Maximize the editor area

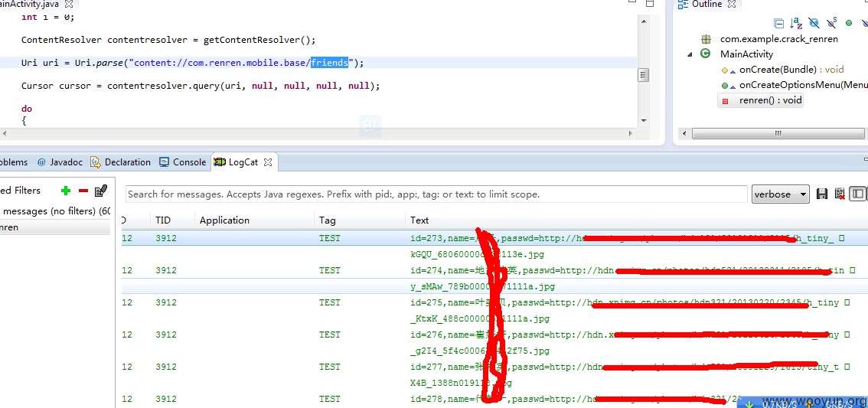pos(650,3)
